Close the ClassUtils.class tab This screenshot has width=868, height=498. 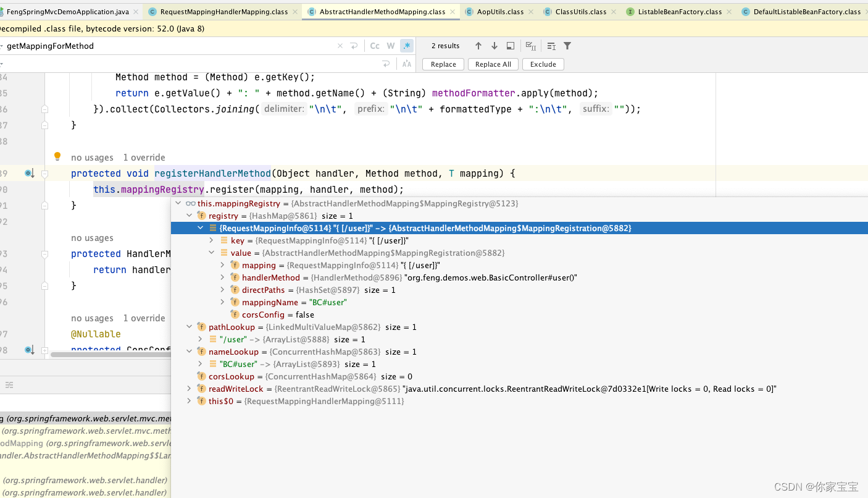point(614,12)
